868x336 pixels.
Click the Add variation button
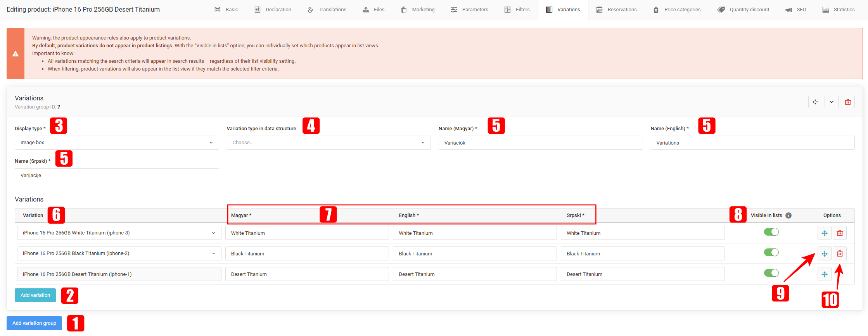pos(35,295)
